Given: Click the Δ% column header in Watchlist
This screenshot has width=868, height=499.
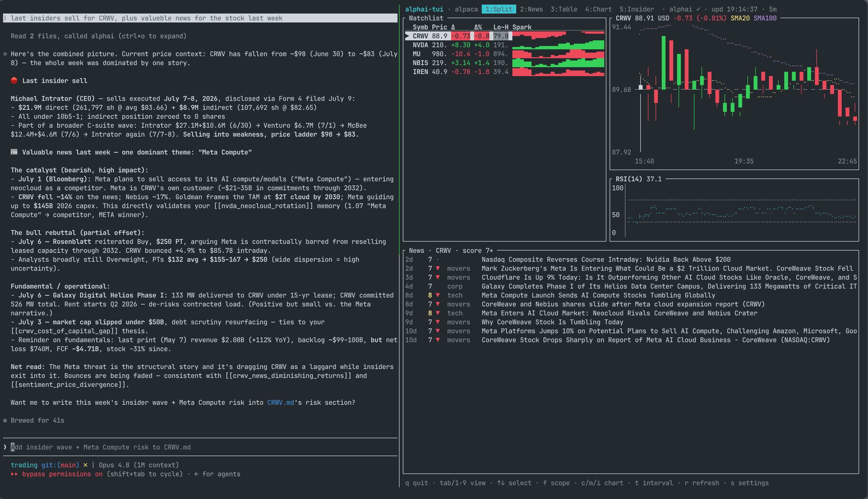Looking at the screenshot, I should 478,27.
